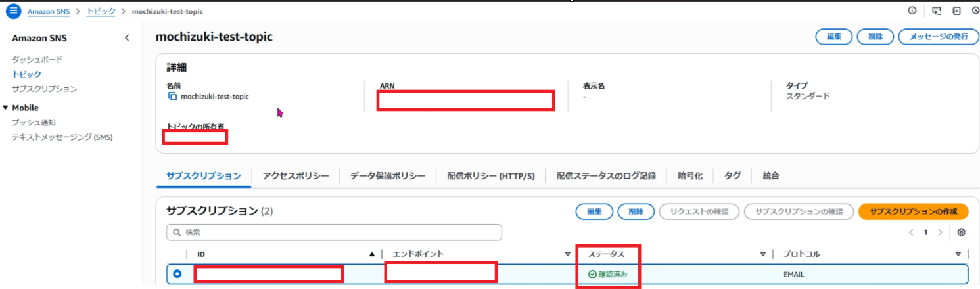
Task: Switch to the アクセスポリシー tab
Action: click(295, 176)
